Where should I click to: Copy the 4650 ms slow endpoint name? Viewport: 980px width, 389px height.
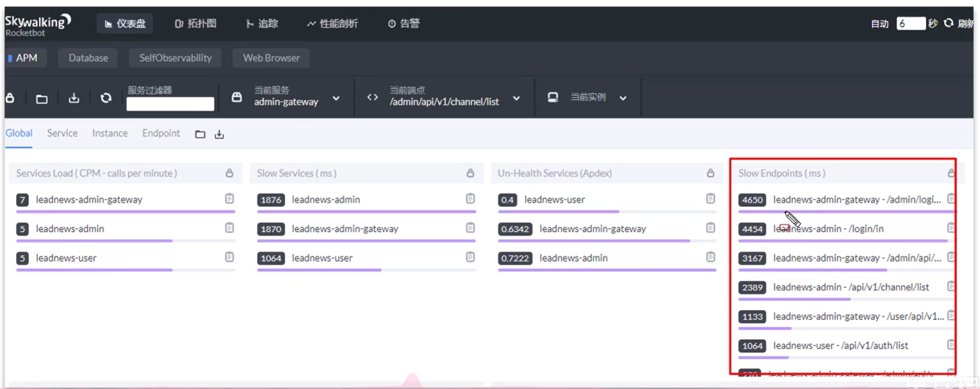click(x=951, y=199)
